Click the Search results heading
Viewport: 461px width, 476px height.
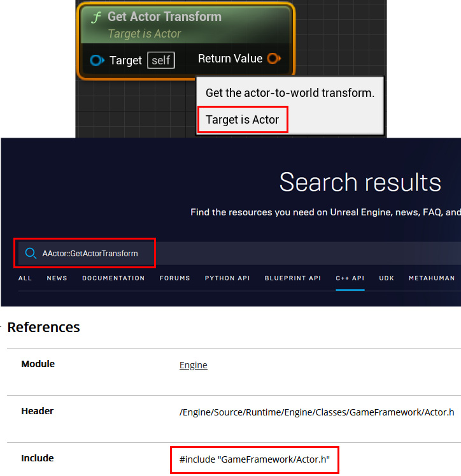click(x=360, y=182)
